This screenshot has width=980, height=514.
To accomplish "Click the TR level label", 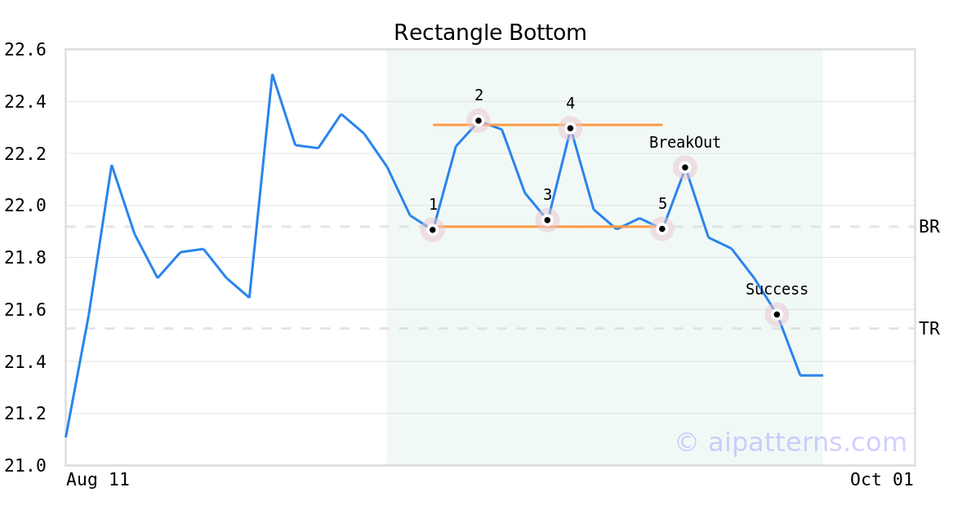I will pos(929,329).
